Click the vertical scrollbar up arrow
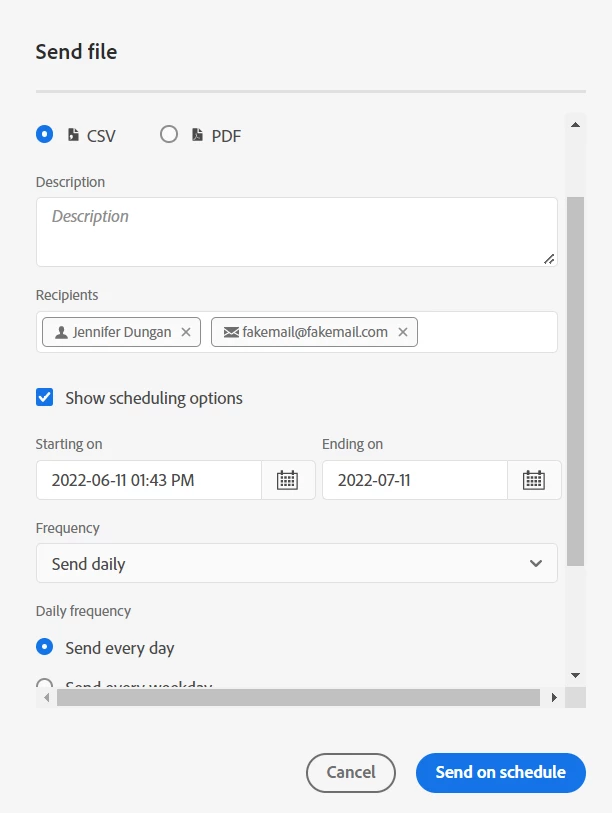 575,124
